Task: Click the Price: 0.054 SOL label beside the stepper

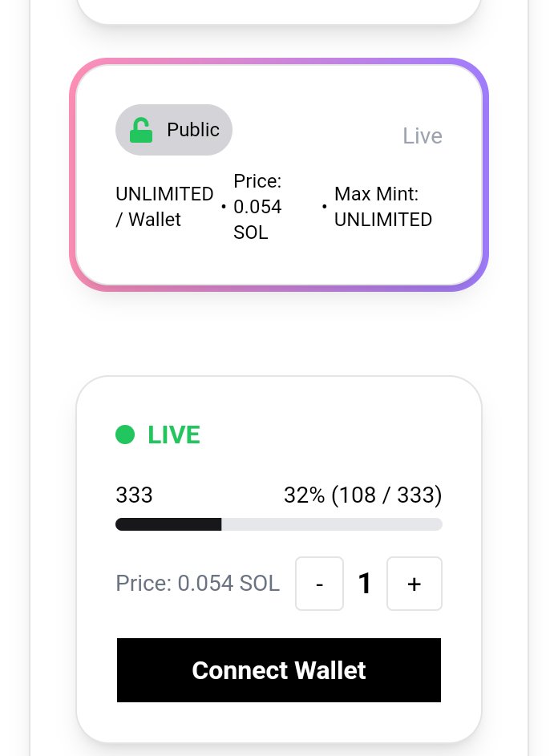Action: [x=198, y=584]
